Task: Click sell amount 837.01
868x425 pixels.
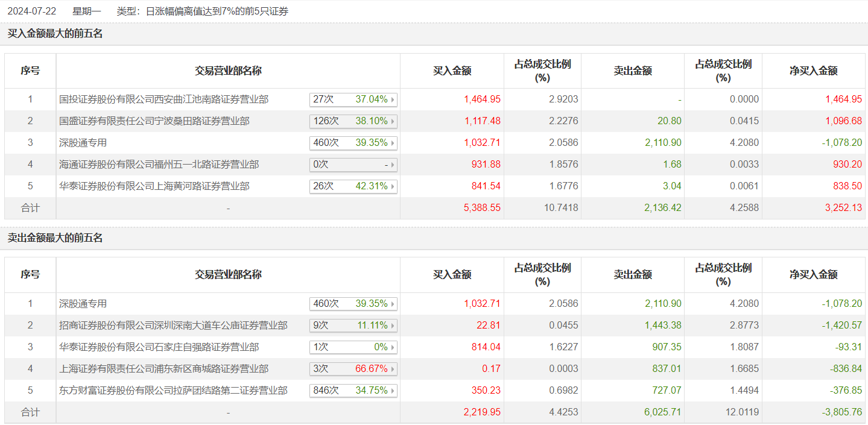Action: pyautogui.click(x=667, y=369)
